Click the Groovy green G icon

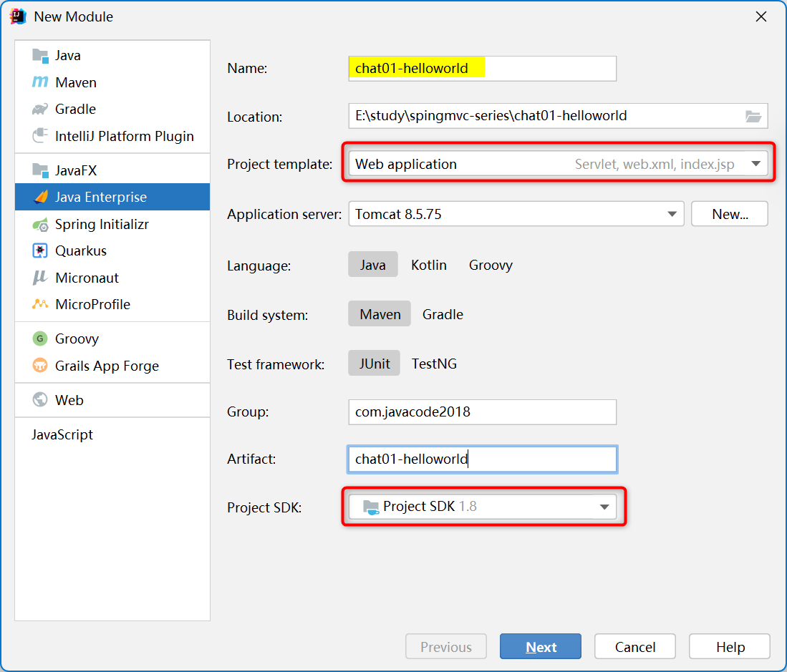(40, 339)
